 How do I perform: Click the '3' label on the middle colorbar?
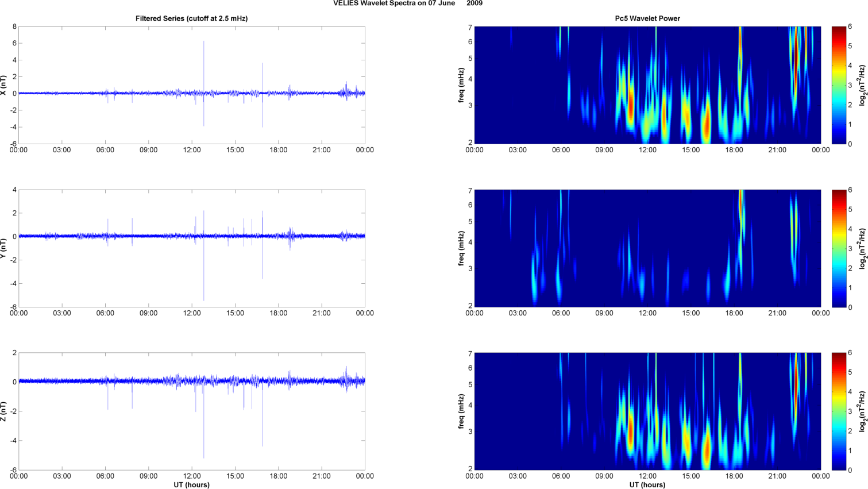(x=850, y=248)
